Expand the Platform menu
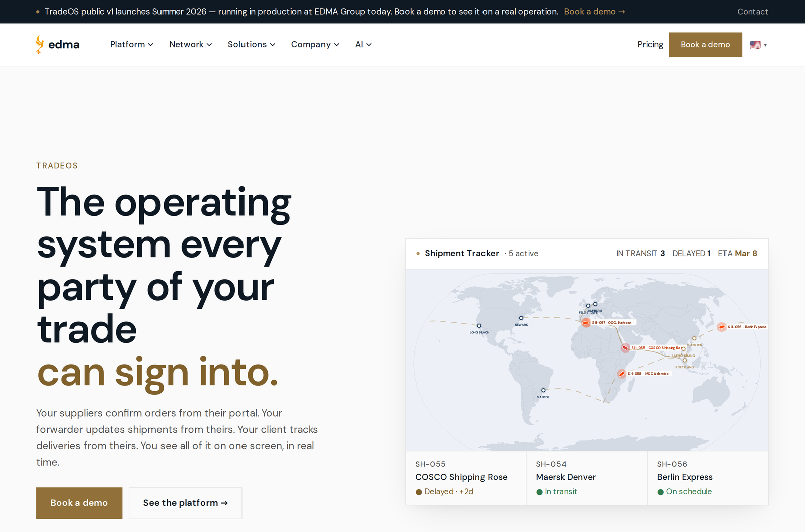Viewport: 805px width, 532px height. 132,44
